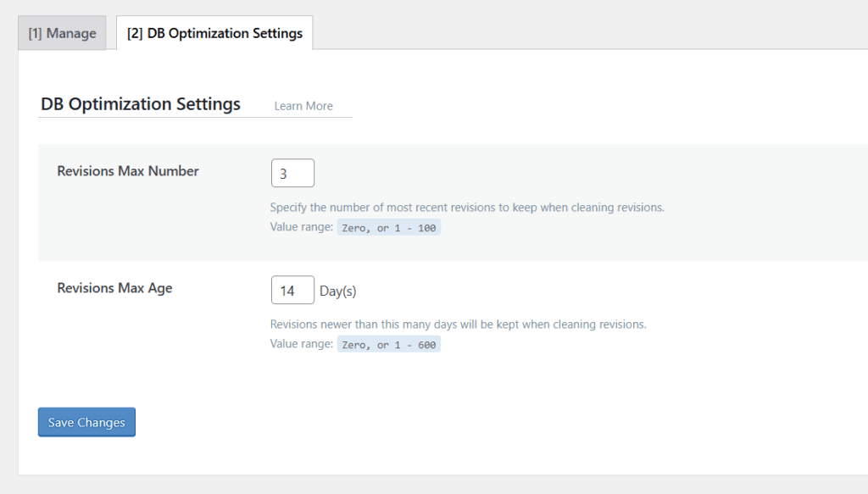Click the Revisions Max Age label
Viewport: 868px width, 494px height.
click(x=114, y=288)
